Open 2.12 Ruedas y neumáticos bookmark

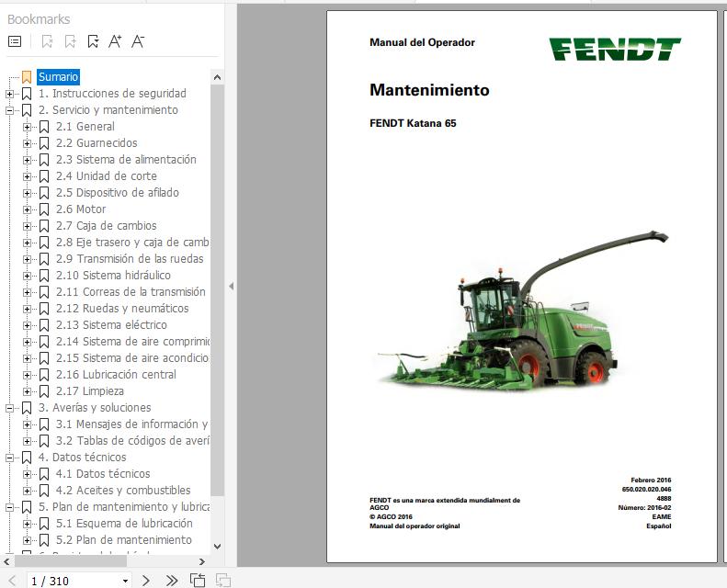pos(122,309)
